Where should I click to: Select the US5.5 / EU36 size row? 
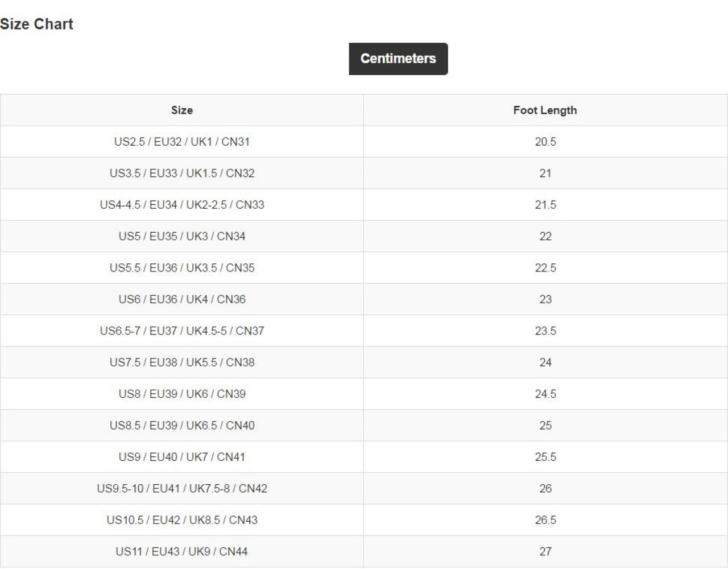(x=182, y=268)
